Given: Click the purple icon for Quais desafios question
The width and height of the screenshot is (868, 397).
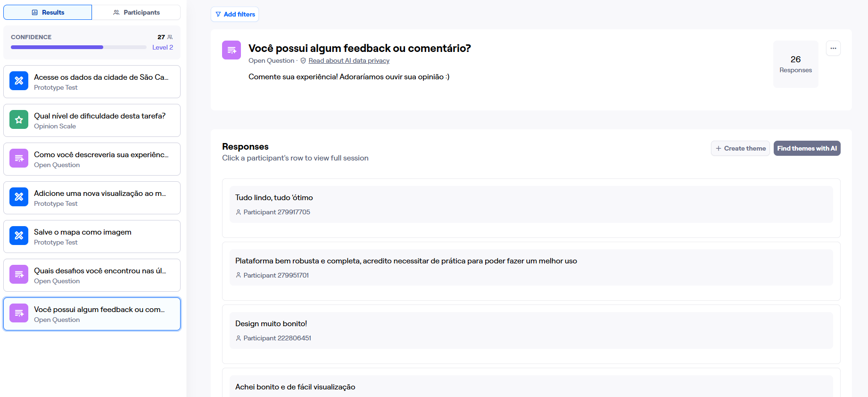Looking at the screenshot, I should tap(19, 274).
